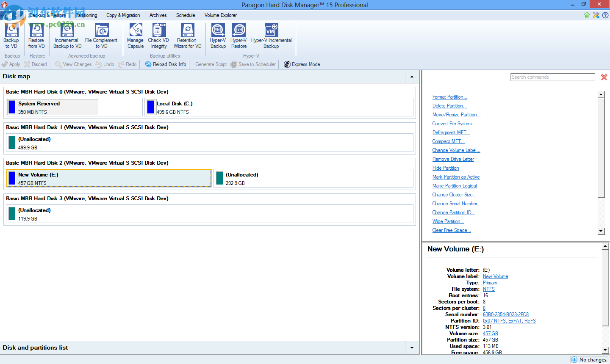
Task: Enable Save to Scheduler
Action: point(253,64)
